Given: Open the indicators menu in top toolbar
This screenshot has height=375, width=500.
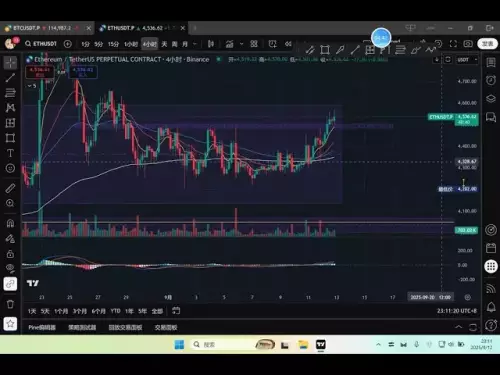Looking at the screenshot, I should coord(230,44).
